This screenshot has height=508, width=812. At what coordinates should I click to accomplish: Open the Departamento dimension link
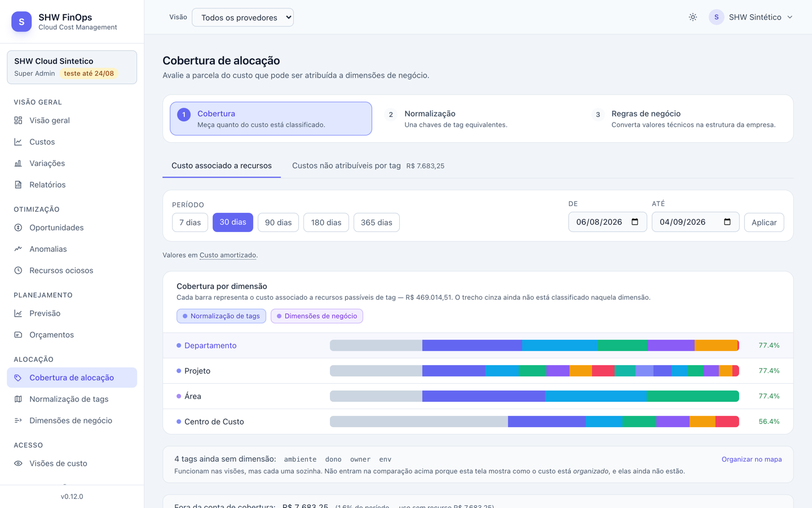[x=210, y=345]
